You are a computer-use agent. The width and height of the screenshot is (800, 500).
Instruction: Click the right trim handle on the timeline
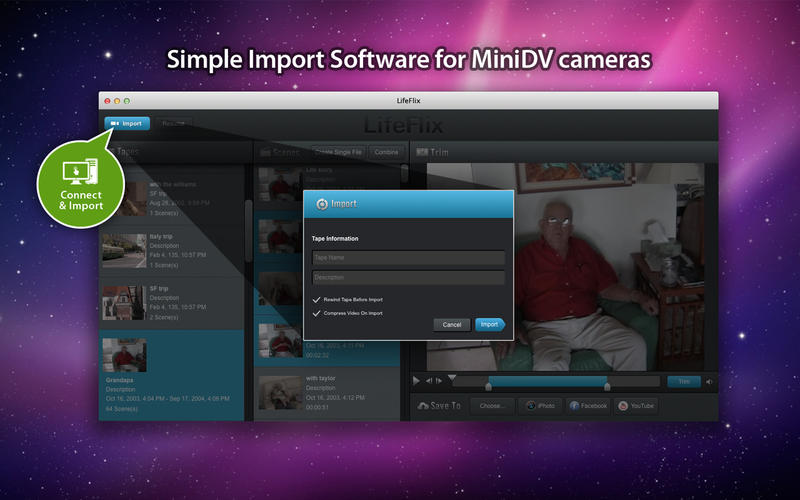[x=607, y=385]
